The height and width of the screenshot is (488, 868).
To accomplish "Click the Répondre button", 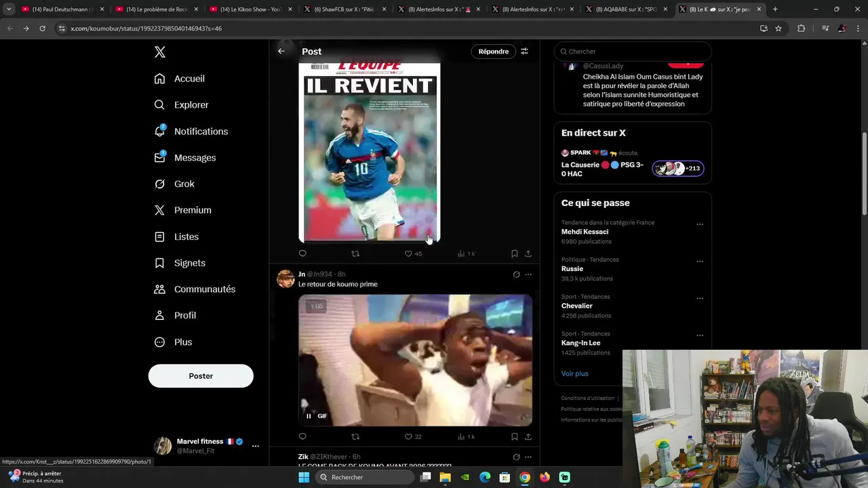I will pos(494,52).
